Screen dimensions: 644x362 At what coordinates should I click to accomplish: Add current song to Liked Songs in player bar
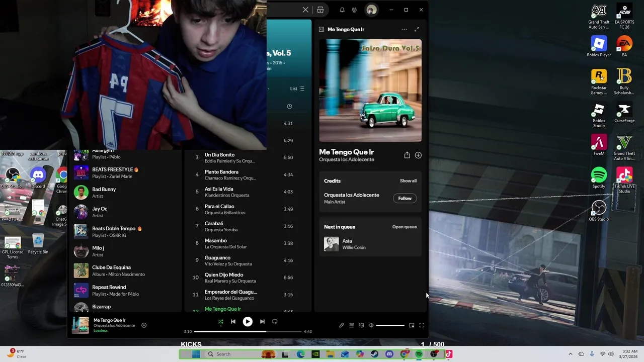144,325
